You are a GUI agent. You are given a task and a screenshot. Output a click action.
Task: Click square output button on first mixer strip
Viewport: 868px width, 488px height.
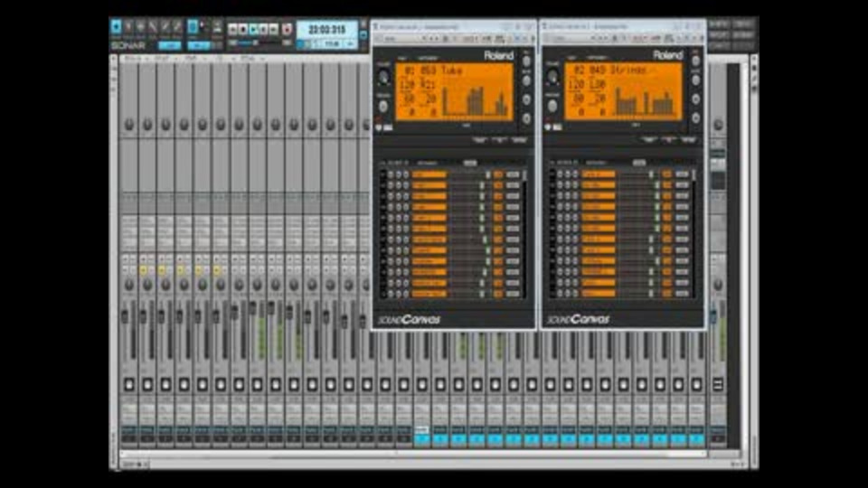(129, 384)
